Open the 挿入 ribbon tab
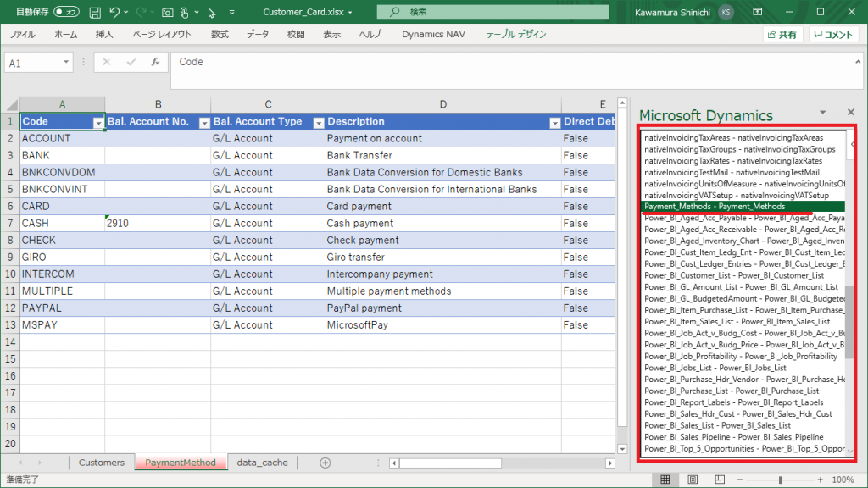 [x=104, y=34]
